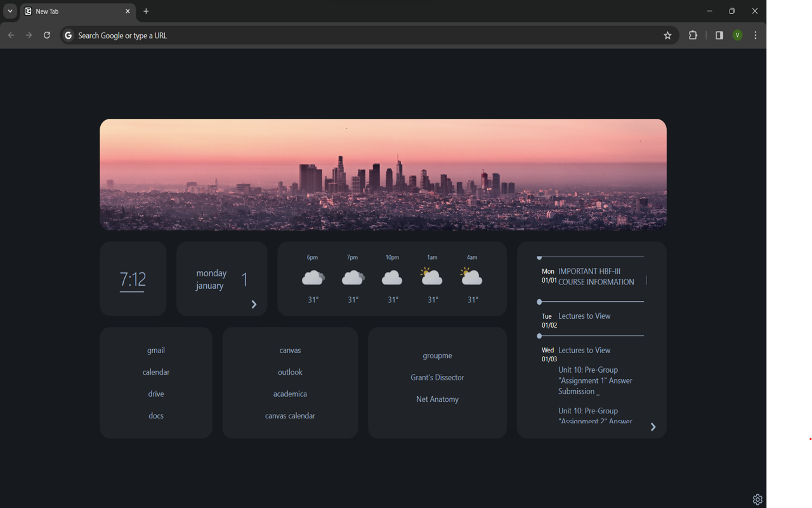The height and width of the screenshot is (508, 812).
Task: Close the New Tab tab
Action: pyautogui.click(x=128, y=11)
